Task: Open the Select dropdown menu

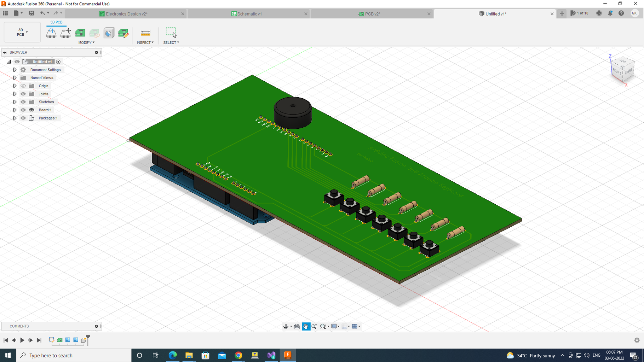Action: point(171,42)
